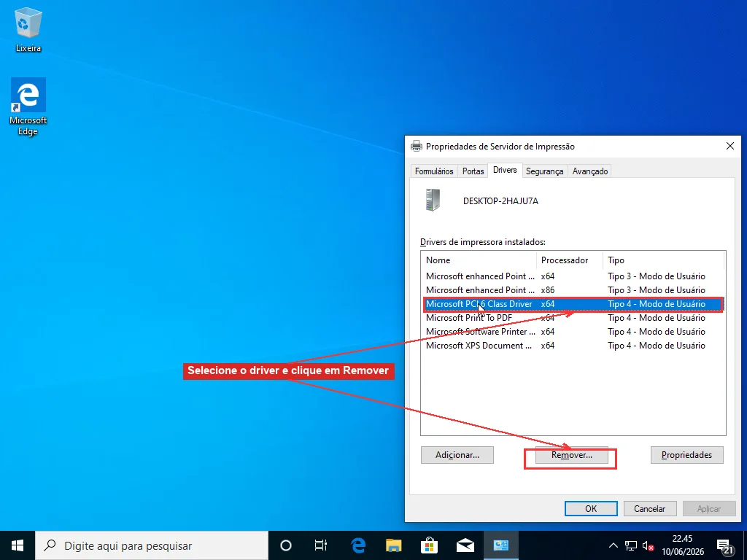This screenshot has width=747, height=560.
Task: Open the Lixeira recycle bin icon
Action: (x=28, y=29)
